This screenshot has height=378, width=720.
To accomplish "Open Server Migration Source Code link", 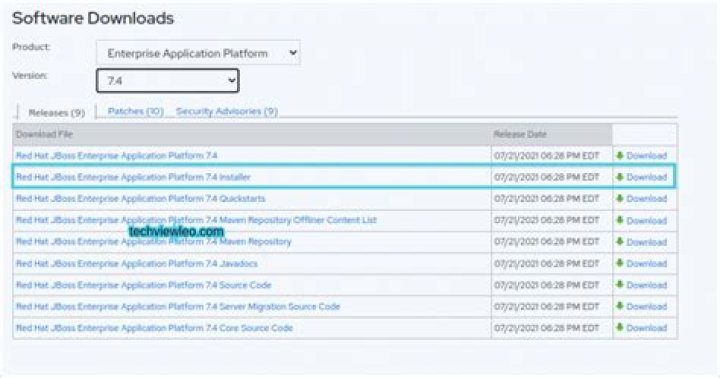I will 178,306.
